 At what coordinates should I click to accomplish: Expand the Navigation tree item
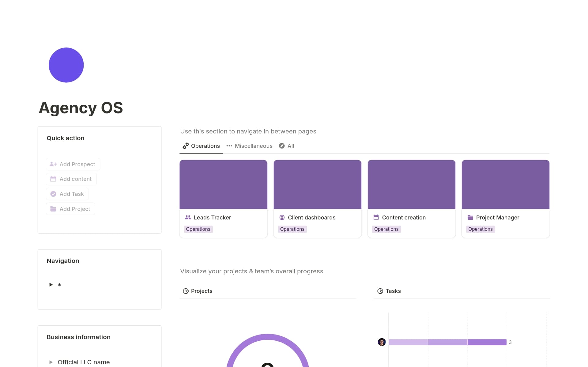(51, 284)
